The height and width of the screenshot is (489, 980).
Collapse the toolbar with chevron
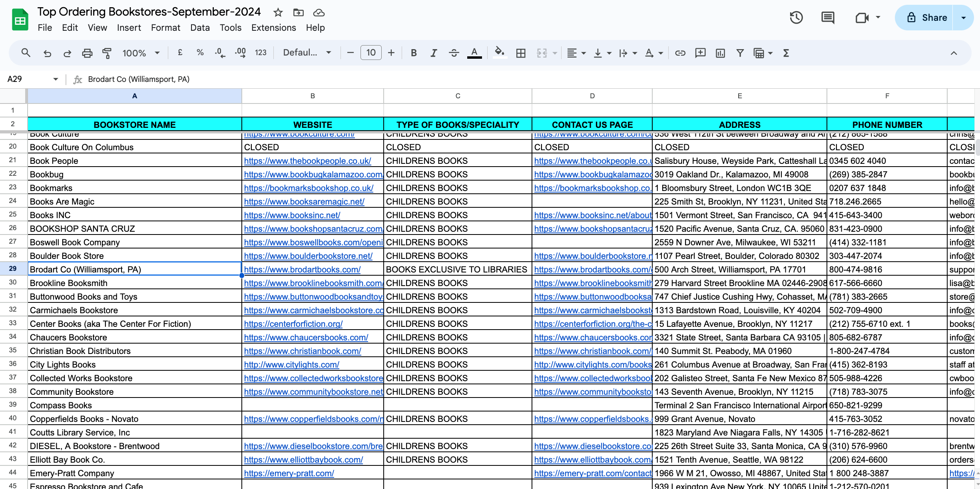[x=954, y=53]
